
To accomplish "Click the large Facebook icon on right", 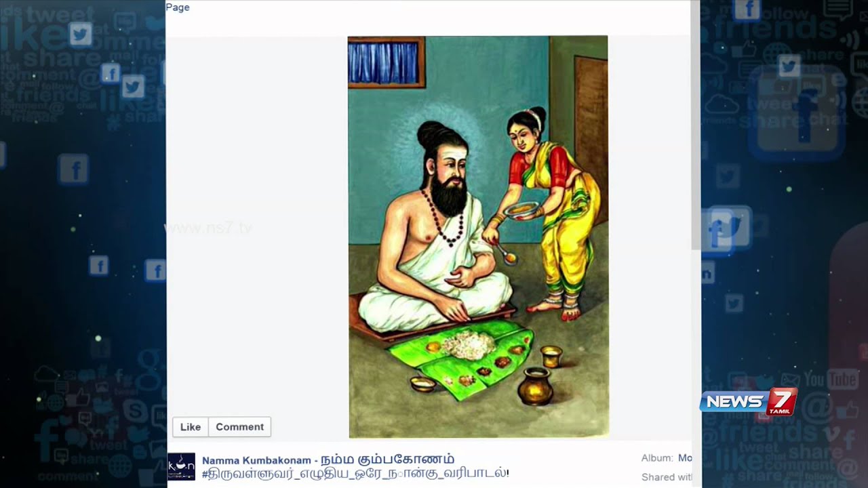I will pyautogui.click(x=797, y=113).
